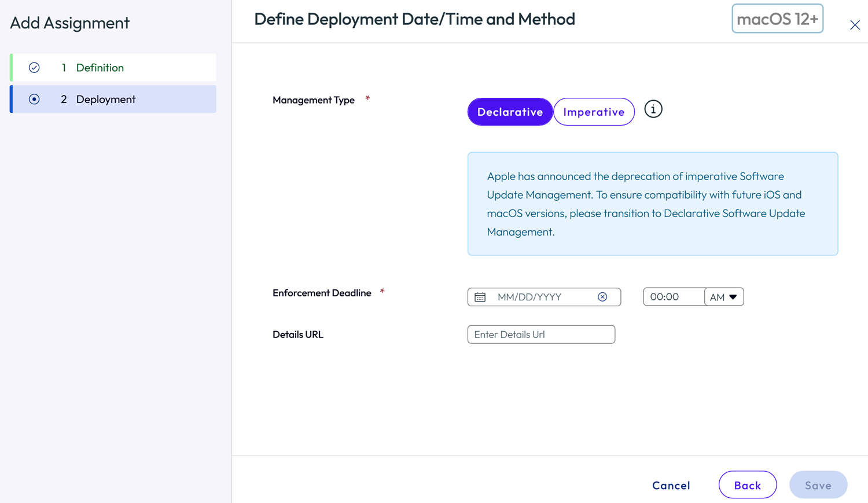Image resolution: width=868 pixels, height=503 pixels.
Task: Open the AM/PM dropdown
Action: click(724, 297)
